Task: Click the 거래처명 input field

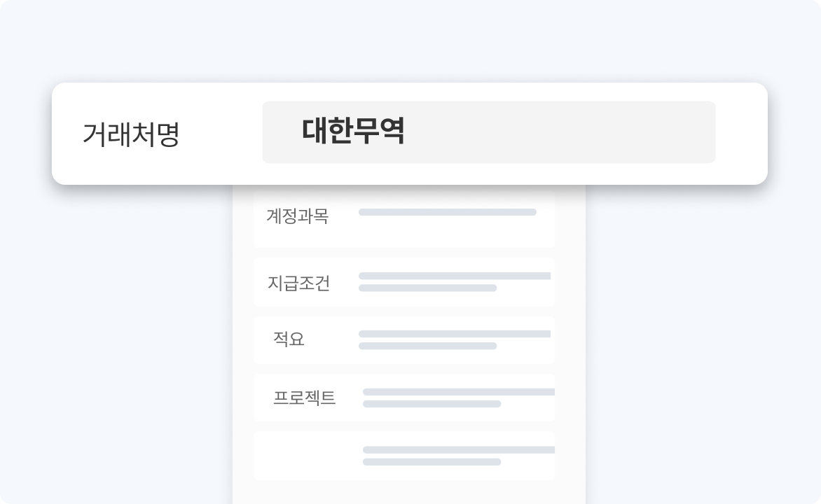Action: click(488, 132)
